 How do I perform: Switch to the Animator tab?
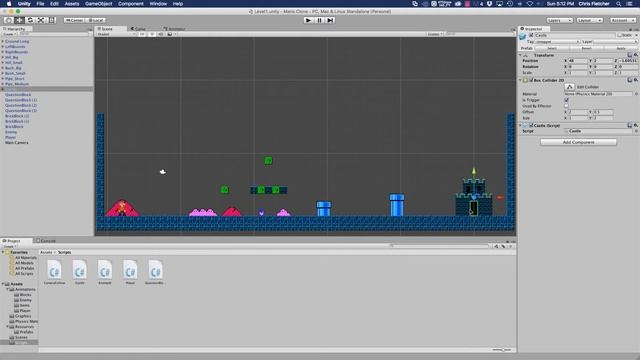175,29
